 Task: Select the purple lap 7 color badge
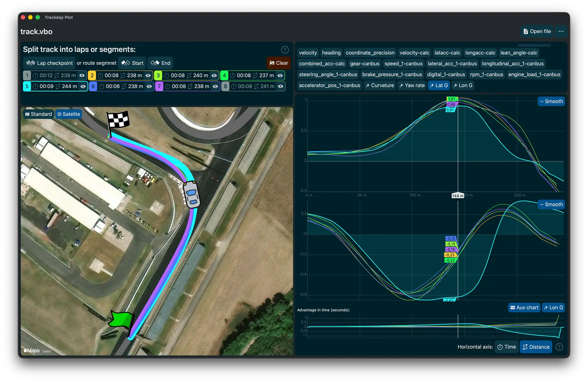pyautogui.click(x=159, y=86)
